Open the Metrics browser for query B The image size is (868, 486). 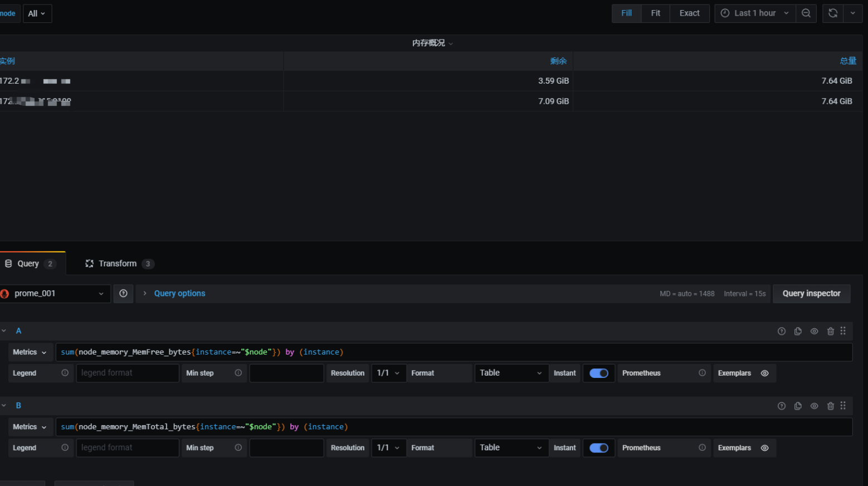point(30,427)
